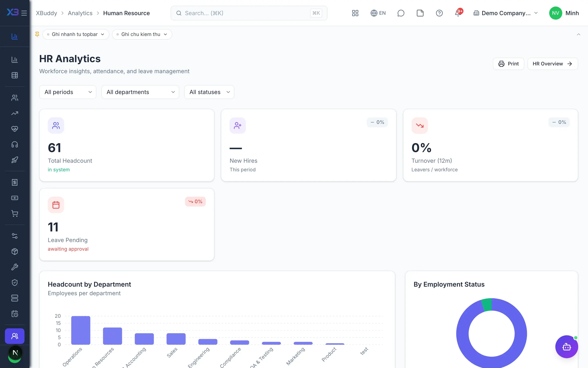Collapse the pinned notes bar chevron

tap(579, 34)
